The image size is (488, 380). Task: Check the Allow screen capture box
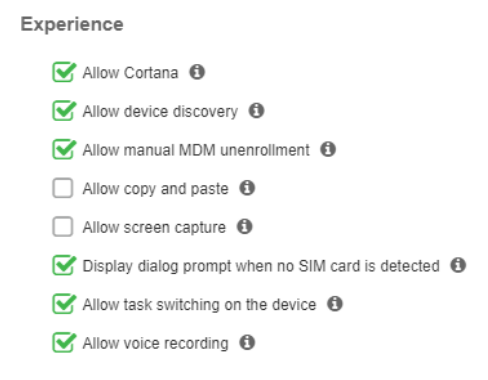click(63, 227)
